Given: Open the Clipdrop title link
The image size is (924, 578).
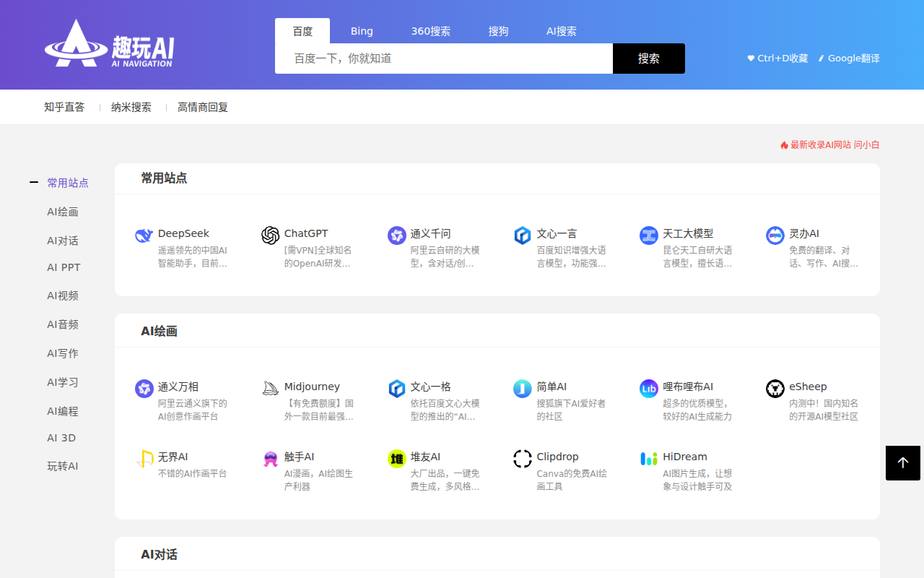Looking at the screenshot, I should [558, 457].
